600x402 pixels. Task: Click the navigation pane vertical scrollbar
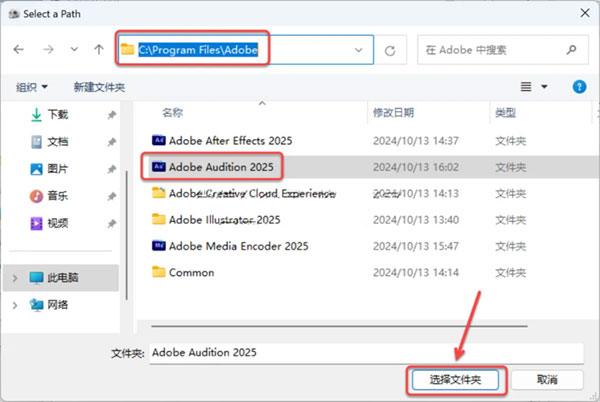point(127,235)
